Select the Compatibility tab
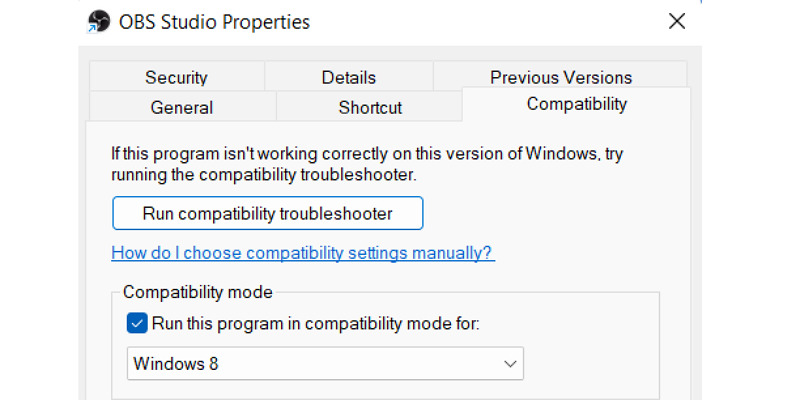The image size is (800, 400). tap(577, 104)
